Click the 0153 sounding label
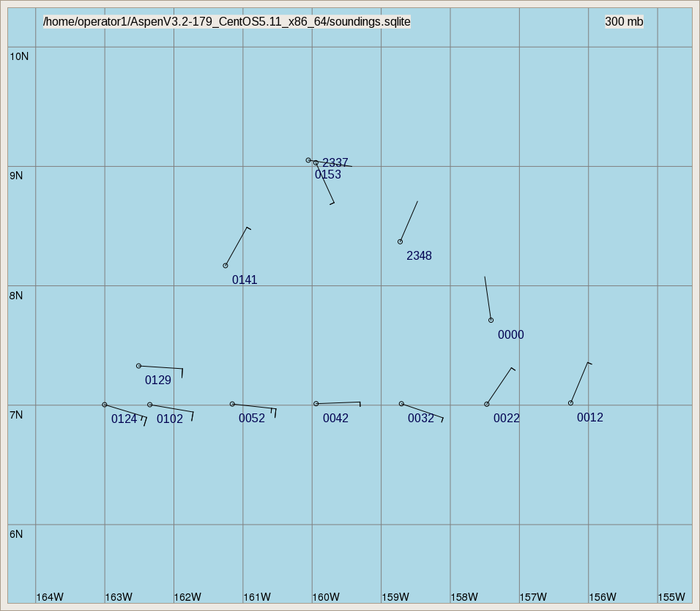 328,174
